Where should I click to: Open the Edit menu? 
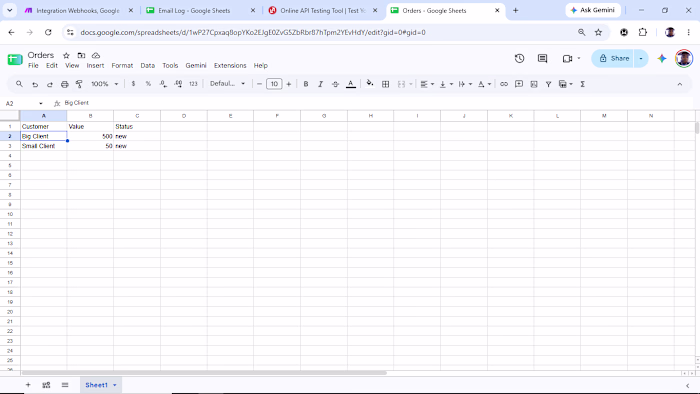pyautogui.click(x=52, y=66)
